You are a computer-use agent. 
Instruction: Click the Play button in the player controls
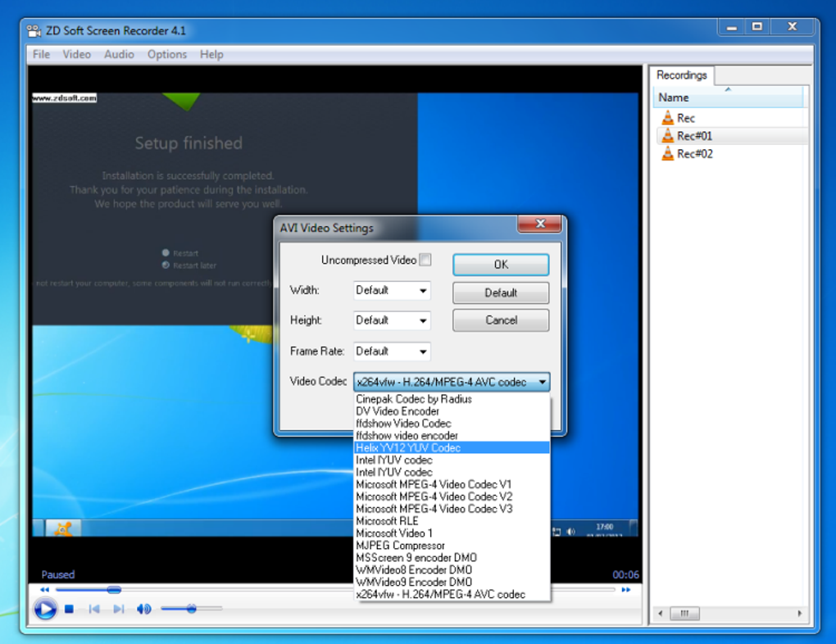click(x=45, y=609)
